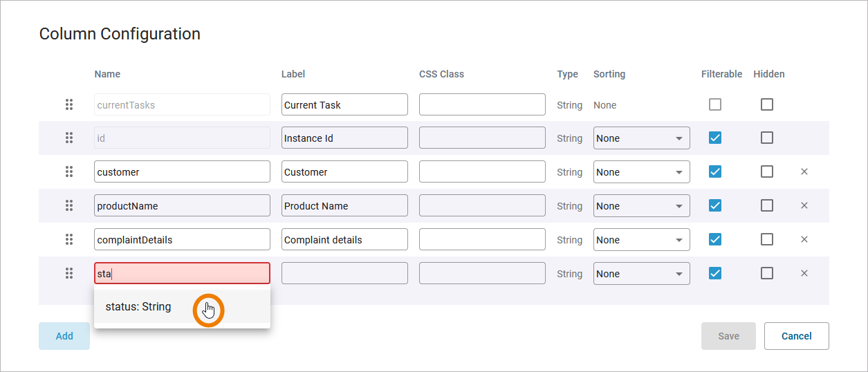
Task: Delete the productName column row
Action: (804, 205)
